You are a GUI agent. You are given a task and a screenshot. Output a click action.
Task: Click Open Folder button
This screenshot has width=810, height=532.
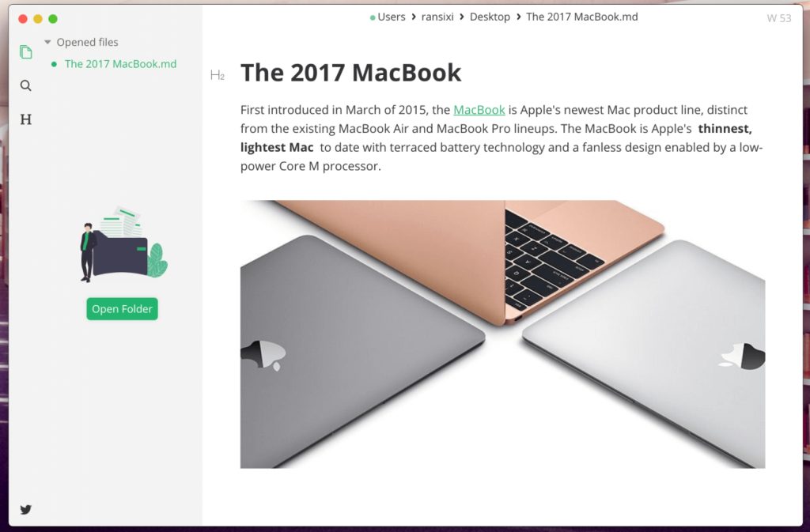[123, 309]
